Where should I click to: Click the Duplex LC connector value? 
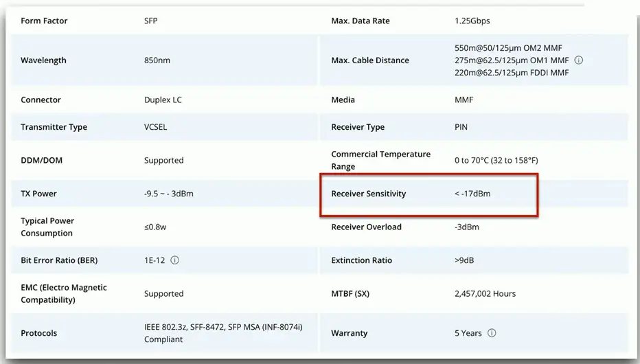[x=163, y=100]
